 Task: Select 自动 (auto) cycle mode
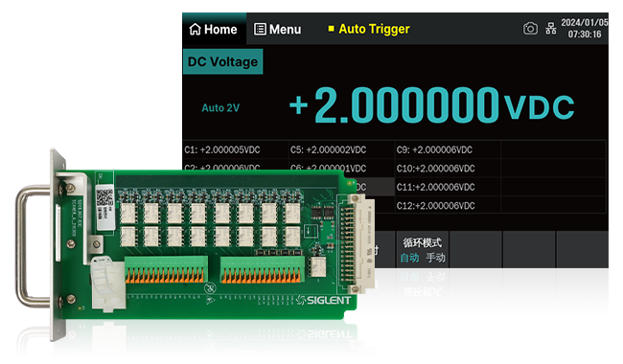(x=409, y=258)
